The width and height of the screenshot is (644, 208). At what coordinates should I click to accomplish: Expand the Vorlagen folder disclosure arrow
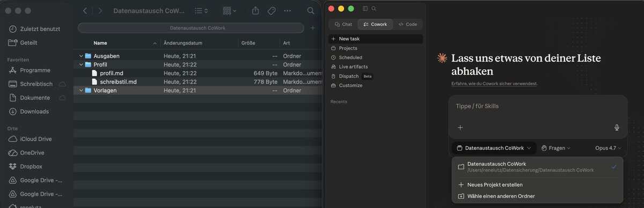click(81, 91)
